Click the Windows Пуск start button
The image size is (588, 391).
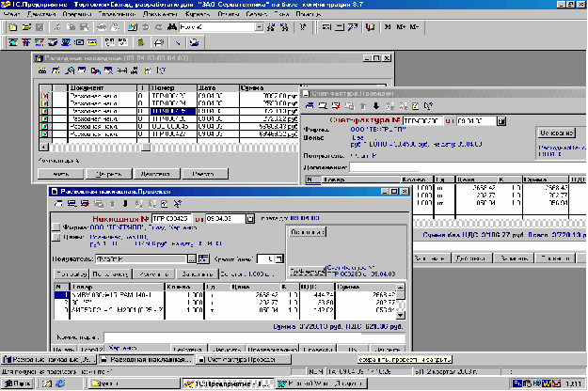tap(17, 383)
